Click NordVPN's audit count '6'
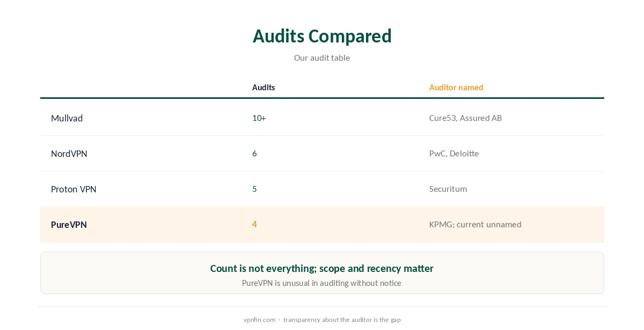The height and width of the screenshot is (330, 644). click(x=254, y=154)
